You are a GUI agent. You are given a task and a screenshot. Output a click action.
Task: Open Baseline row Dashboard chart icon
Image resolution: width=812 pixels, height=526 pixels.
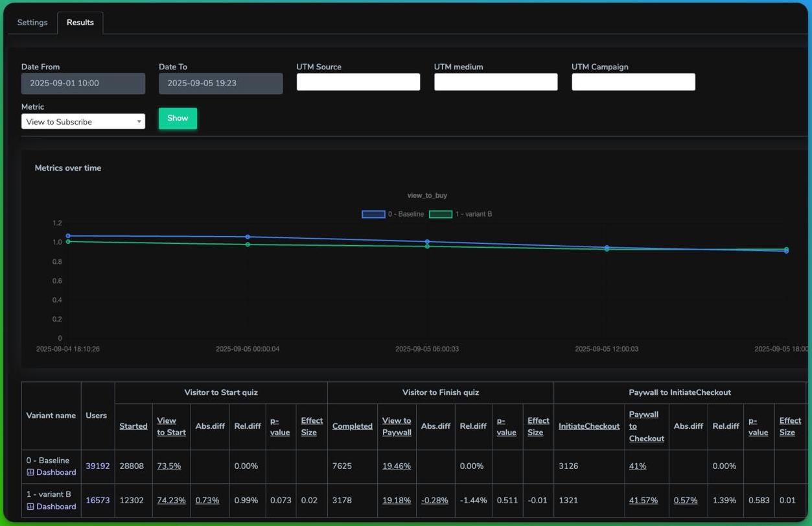coord(30,472)
